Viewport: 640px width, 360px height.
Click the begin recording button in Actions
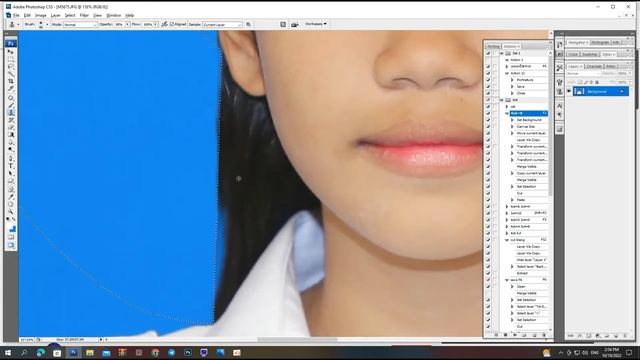(505, 335)
